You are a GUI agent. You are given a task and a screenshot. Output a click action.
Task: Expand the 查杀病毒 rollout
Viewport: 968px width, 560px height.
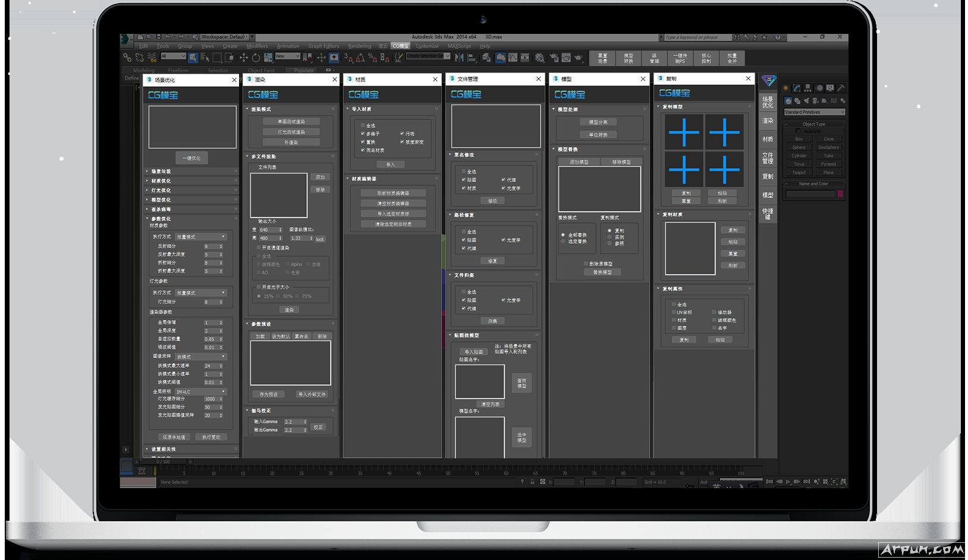191,209
